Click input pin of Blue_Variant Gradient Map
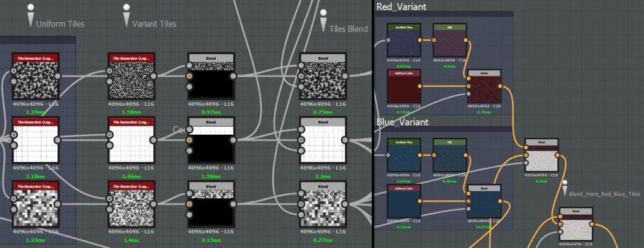Viewport: 644px width, 248px height. tap(388, 155)
